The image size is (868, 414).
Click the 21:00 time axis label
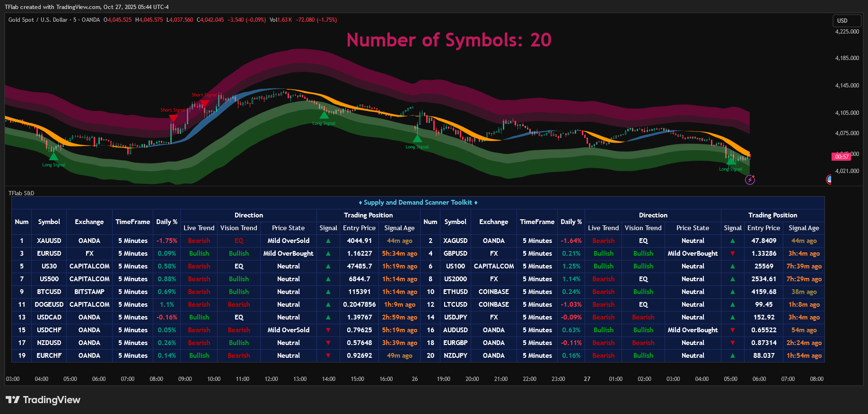click(501, 379)
